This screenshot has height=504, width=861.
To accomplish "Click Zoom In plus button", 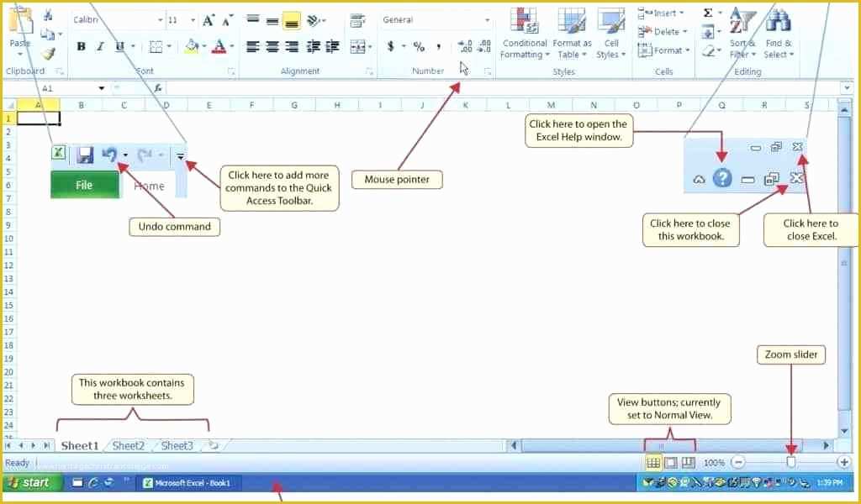I will pyautogui.click(x=844, y=463).
